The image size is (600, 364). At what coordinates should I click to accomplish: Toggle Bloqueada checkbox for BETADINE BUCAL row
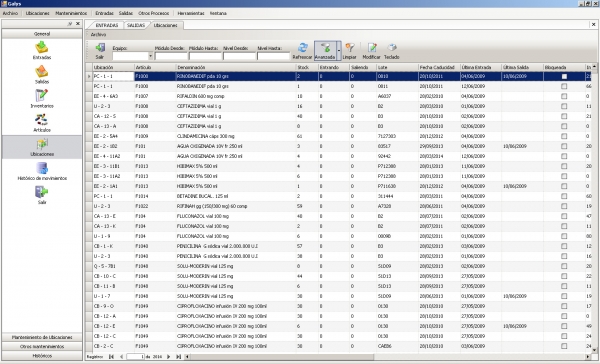[564, 196]
